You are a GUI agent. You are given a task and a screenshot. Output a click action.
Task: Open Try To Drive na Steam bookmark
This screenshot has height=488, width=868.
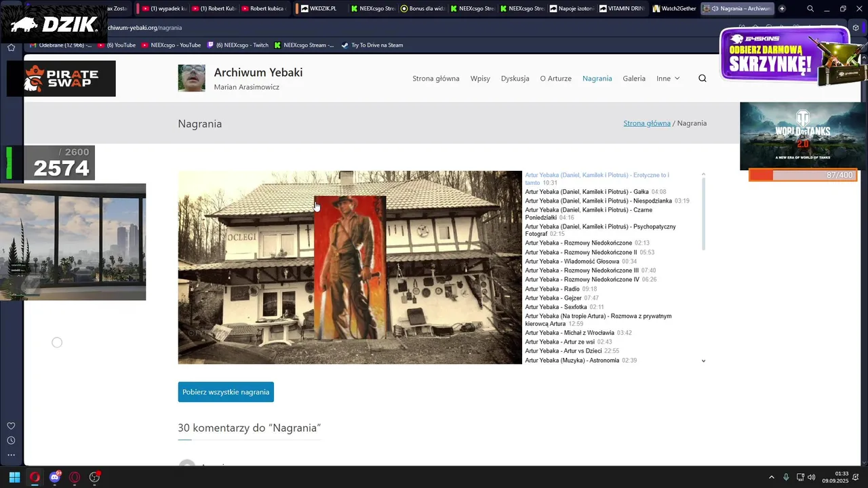[x=372, y=45]
